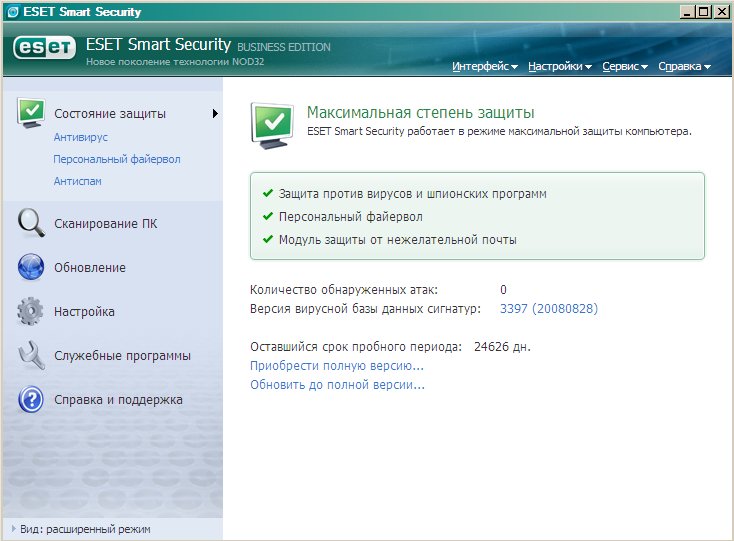Open Служебные программы section
The height and width of the screenshot is (541, 734).
(123, 356)
